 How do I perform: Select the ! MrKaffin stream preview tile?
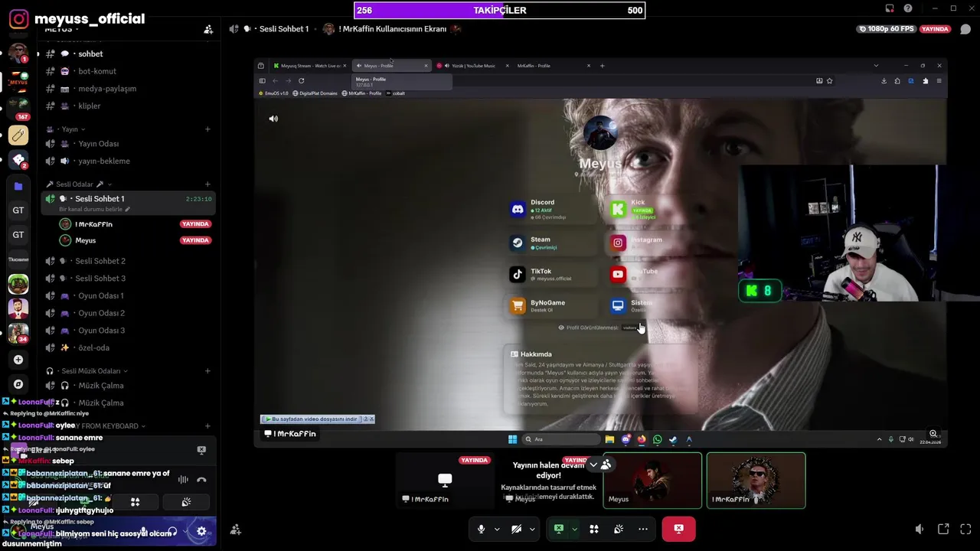pyautogui.click(x=445, y=481)
